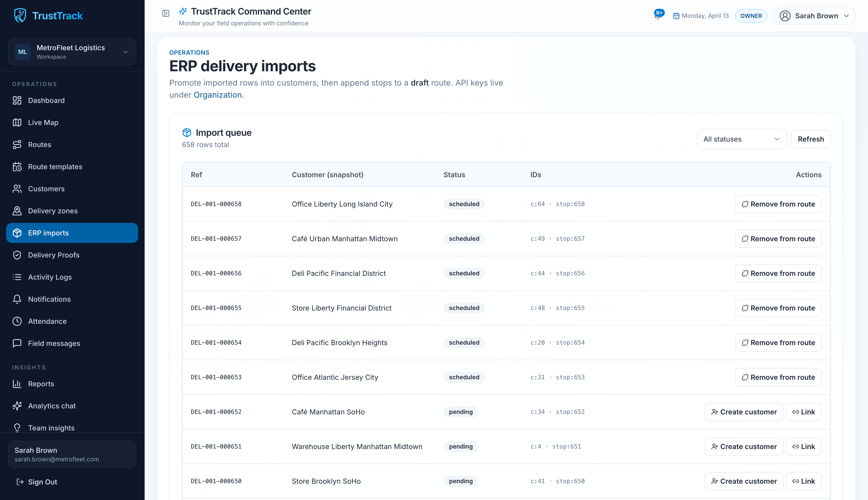Create customer for Store Brooklyn SoHo

(x=744, y=481)
